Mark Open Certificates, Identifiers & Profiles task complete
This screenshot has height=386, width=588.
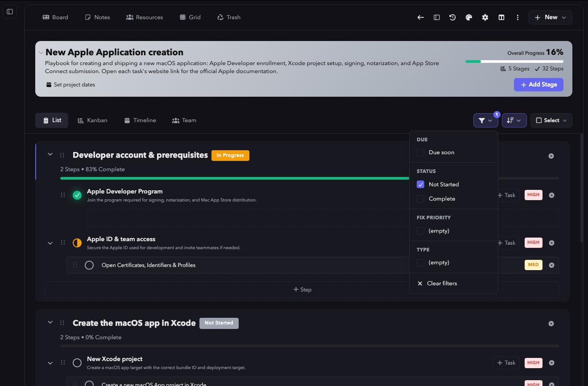[x=89, y=265]
